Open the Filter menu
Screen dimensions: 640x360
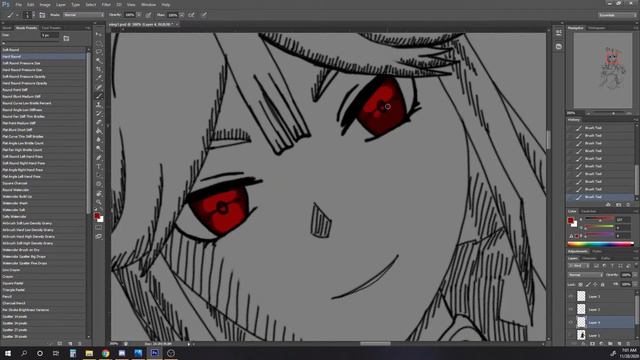(x=106, y=4)
